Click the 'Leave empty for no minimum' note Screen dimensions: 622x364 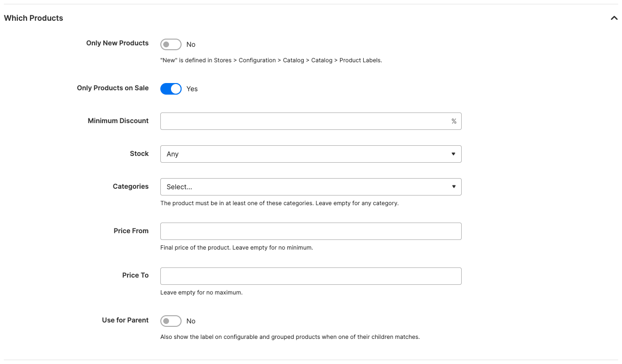237,248
